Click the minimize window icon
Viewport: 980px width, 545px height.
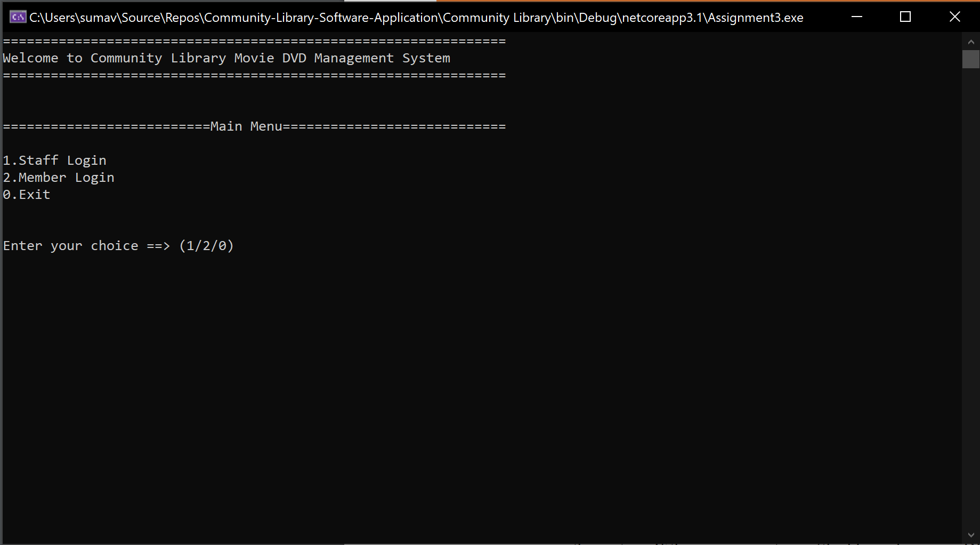(856, 17)
